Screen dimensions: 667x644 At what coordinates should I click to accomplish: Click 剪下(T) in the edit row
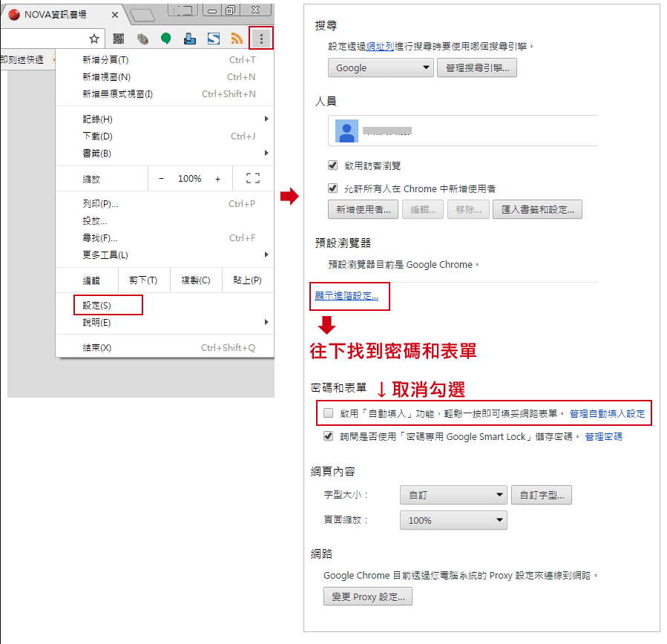(x=144, y=280)
